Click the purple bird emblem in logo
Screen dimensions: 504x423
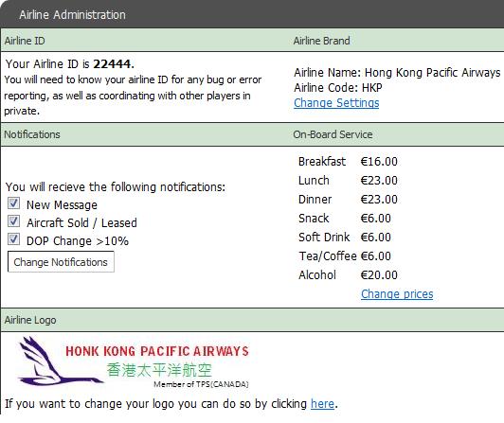[x=60, y=361]
